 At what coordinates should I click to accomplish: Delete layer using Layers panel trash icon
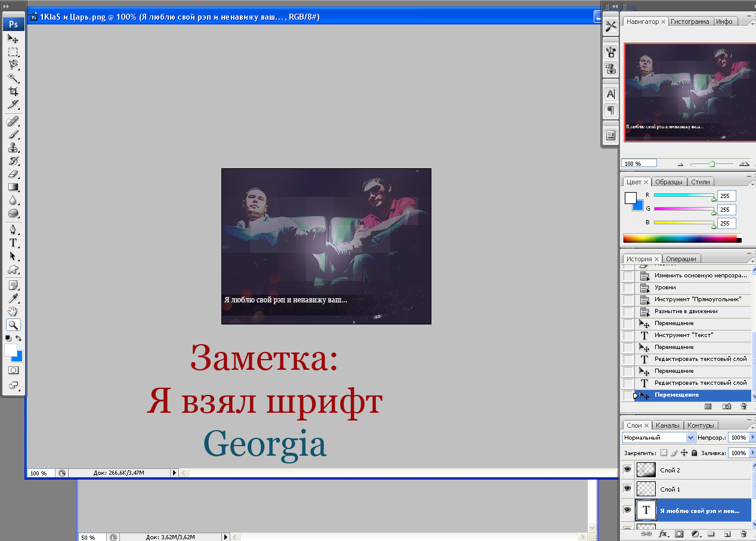[x=743, y=534]
